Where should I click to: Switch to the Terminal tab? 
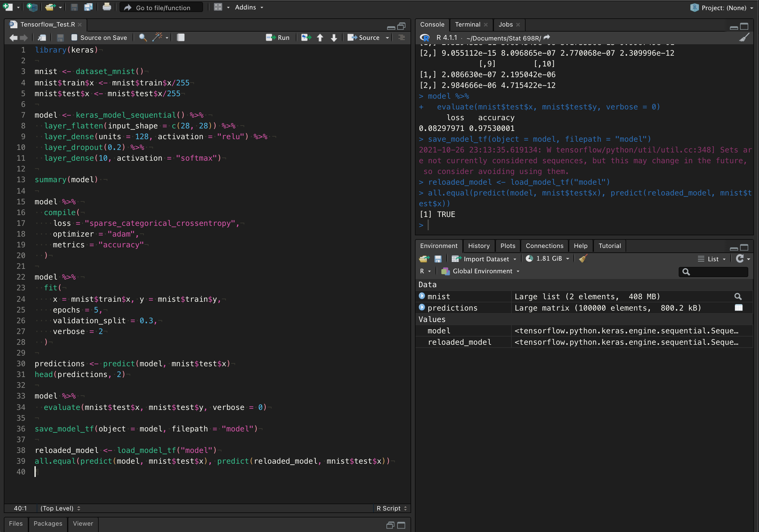click(x=467, y=24)
